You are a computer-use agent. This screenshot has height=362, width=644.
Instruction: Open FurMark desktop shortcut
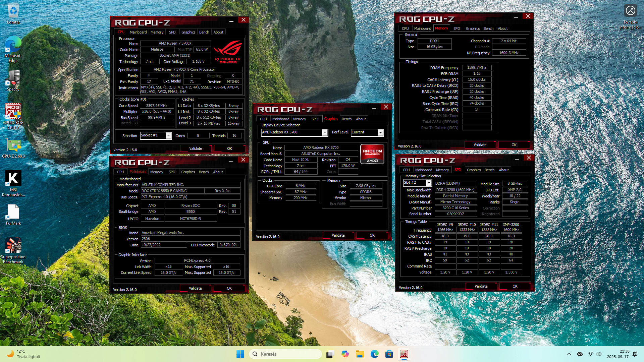pos(13,212)
